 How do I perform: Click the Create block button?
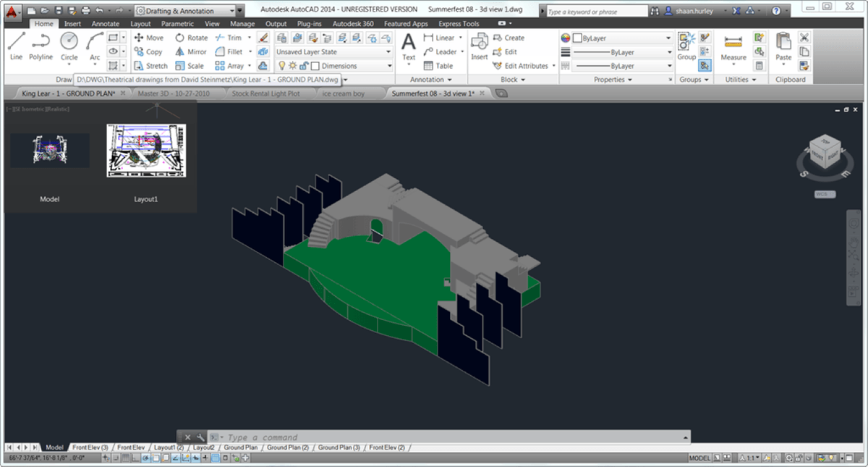pyautogui.click(x=509, y=38)
